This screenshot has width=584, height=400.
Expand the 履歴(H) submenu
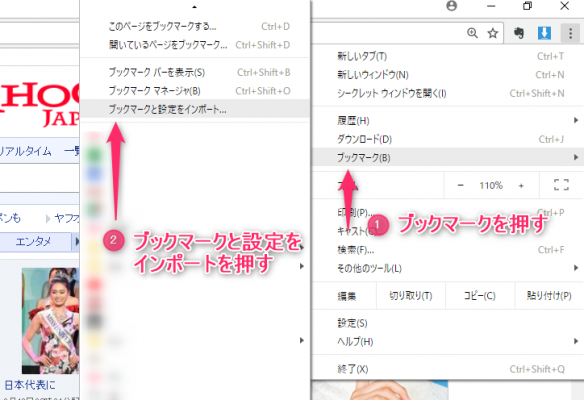click(447, 120)
